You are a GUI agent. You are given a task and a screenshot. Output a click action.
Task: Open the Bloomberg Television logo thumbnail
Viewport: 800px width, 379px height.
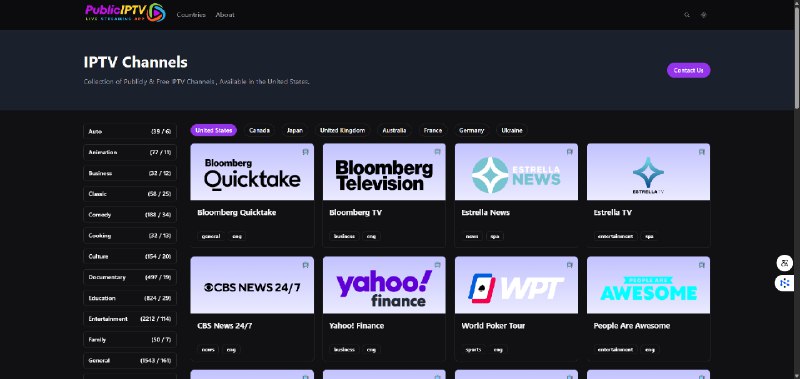(384, 172)
